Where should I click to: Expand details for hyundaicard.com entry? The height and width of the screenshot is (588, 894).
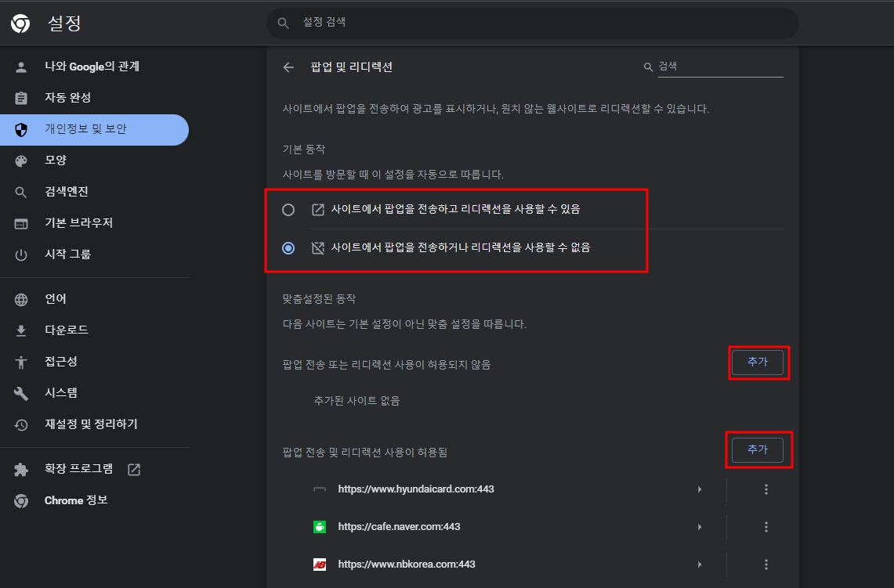pyautogui.click(x=700, y=489)
